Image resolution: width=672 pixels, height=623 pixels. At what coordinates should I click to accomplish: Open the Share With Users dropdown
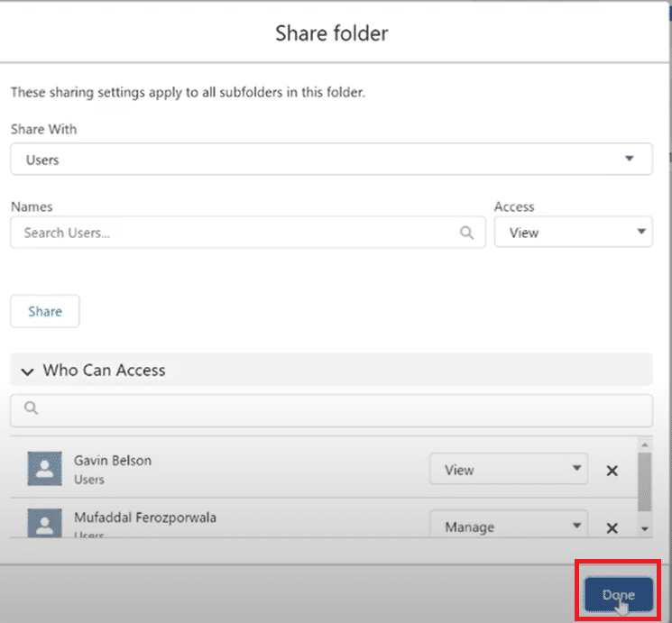(331, 159)
